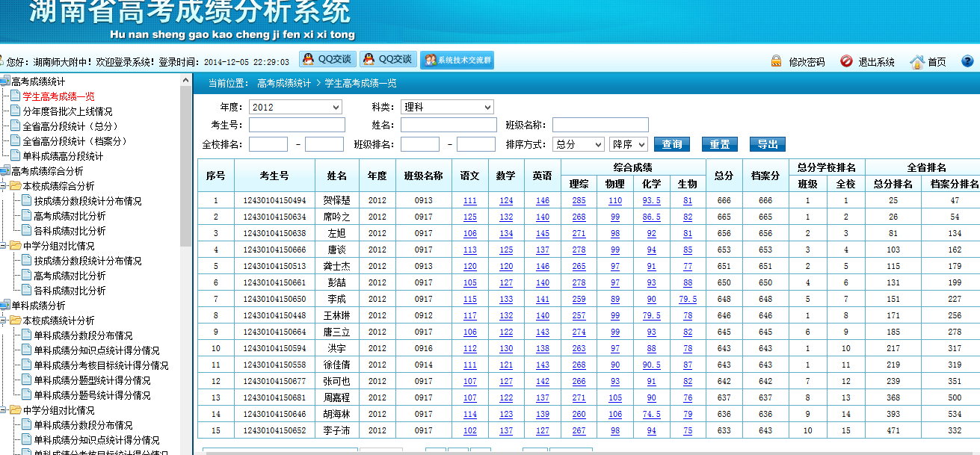Click the 班级名称 input field

click(600, 125)
